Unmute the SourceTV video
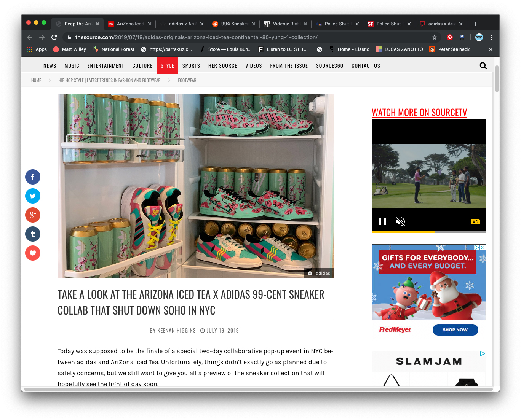 400,222
